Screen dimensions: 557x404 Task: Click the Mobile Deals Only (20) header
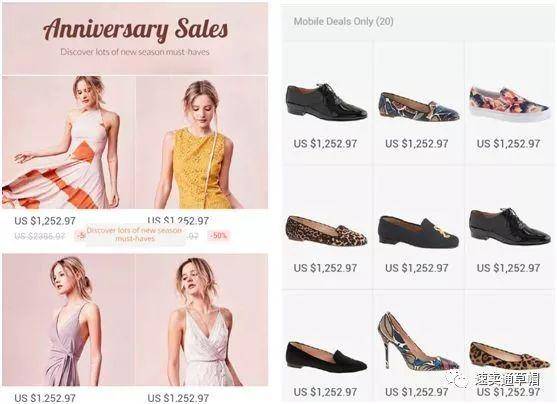pos(344,21)
